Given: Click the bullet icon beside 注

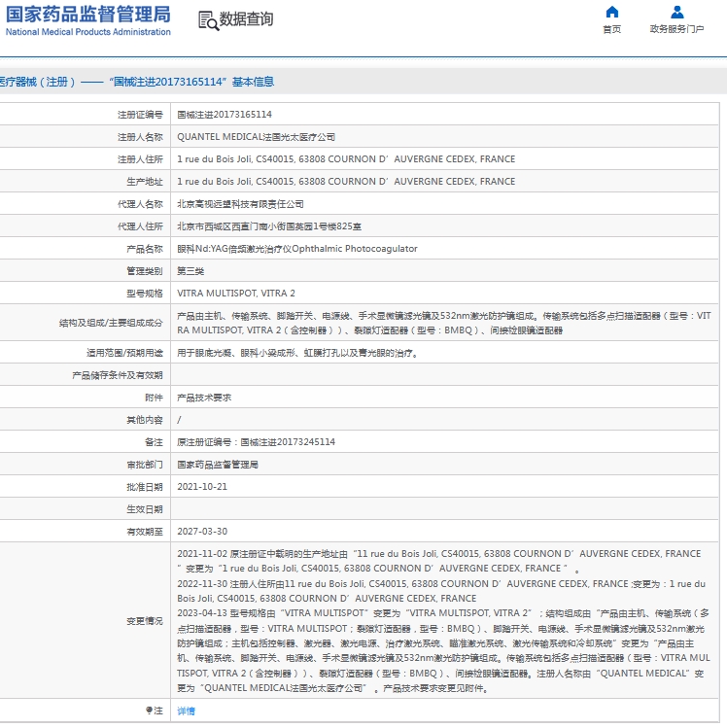Looking at the screenshot, I should coord(149,711).
